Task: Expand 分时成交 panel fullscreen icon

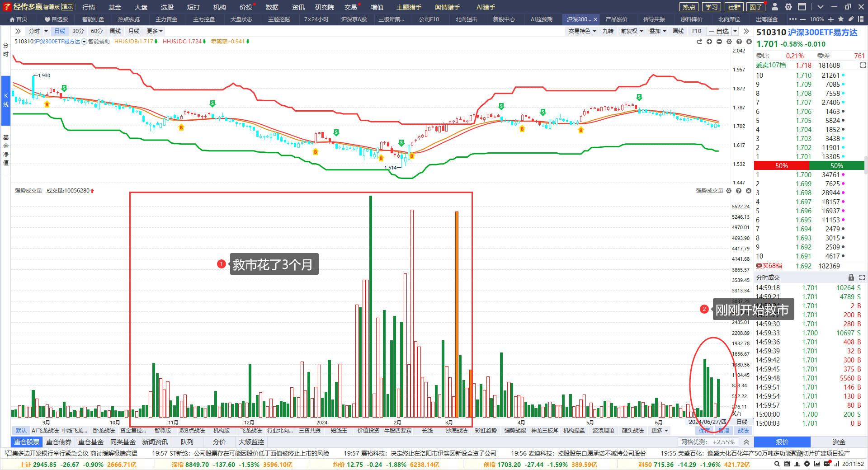Action: coord(862,277)
